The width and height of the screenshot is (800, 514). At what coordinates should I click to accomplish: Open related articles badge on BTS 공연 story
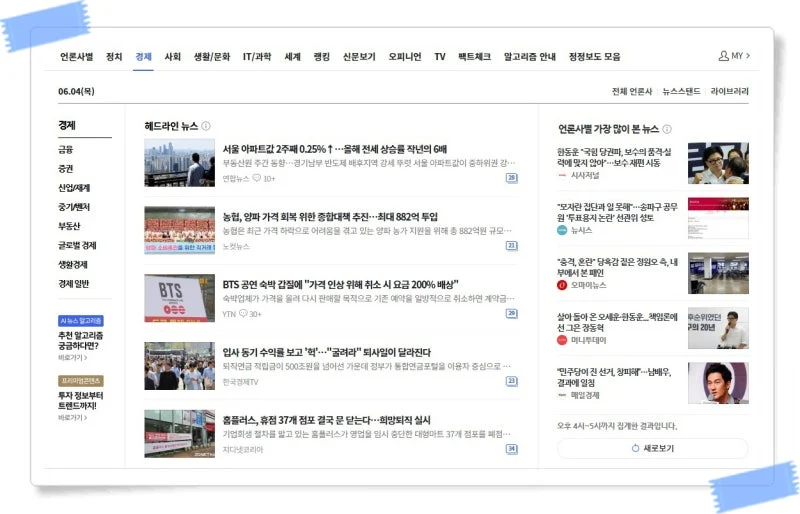511,313
